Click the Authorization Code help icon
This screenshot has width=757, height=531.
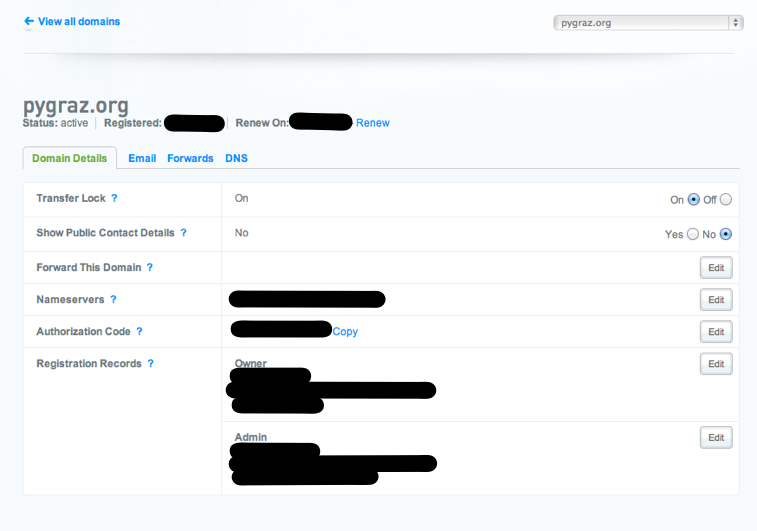(140, 331)
